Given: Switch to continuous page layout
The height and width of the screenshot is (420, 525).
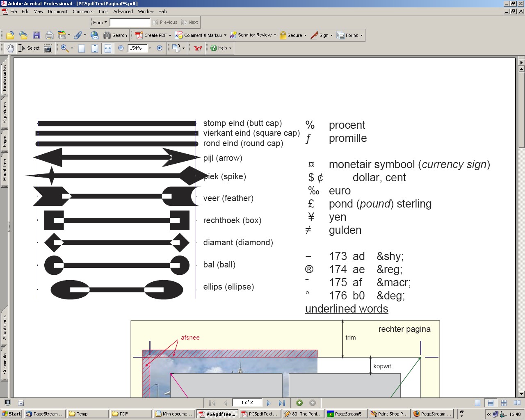Looking at the screenshot, I should (x=491, y=403).
